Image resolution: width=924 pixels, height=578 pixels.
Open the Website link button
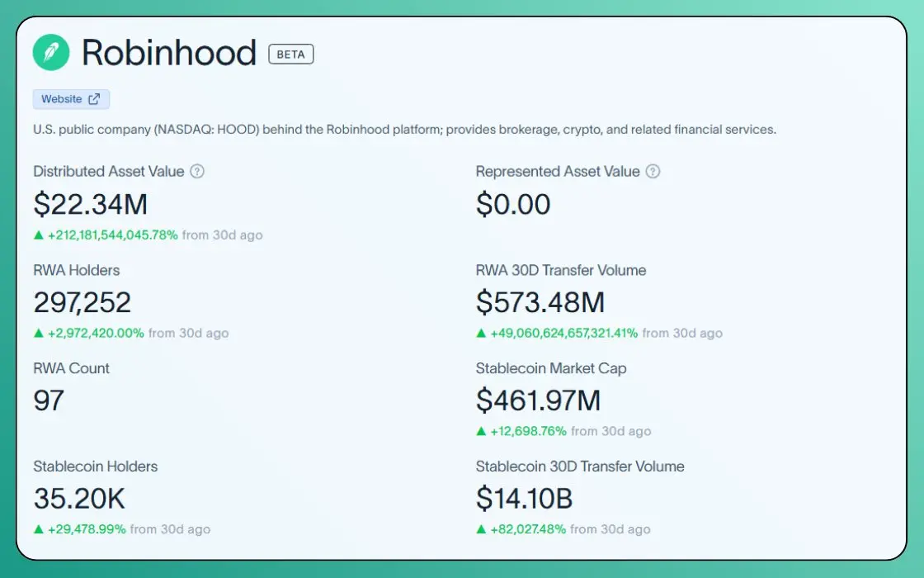(71, 99)
